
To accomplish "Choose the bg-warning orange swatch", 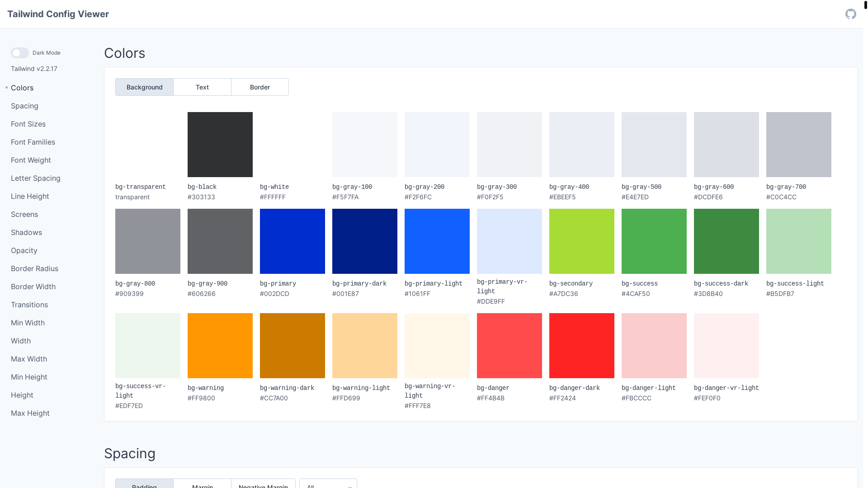I will pyautogui.click(x=220, y=346).
